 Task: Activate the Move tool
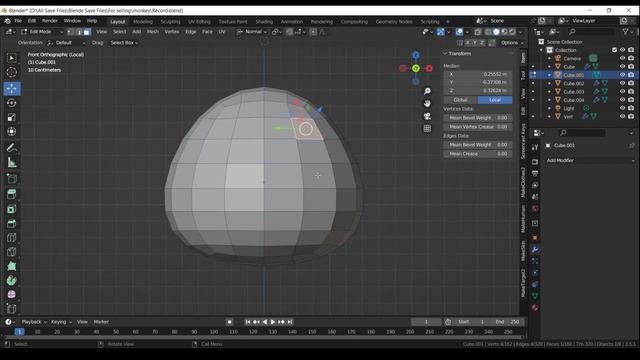pyautogui.click(x=11, y=88)
